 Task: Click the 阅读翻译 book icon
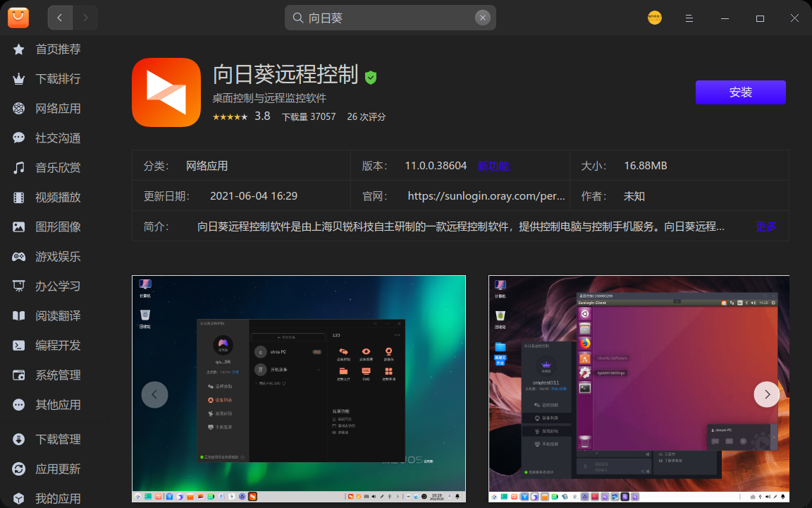(18, 315)
